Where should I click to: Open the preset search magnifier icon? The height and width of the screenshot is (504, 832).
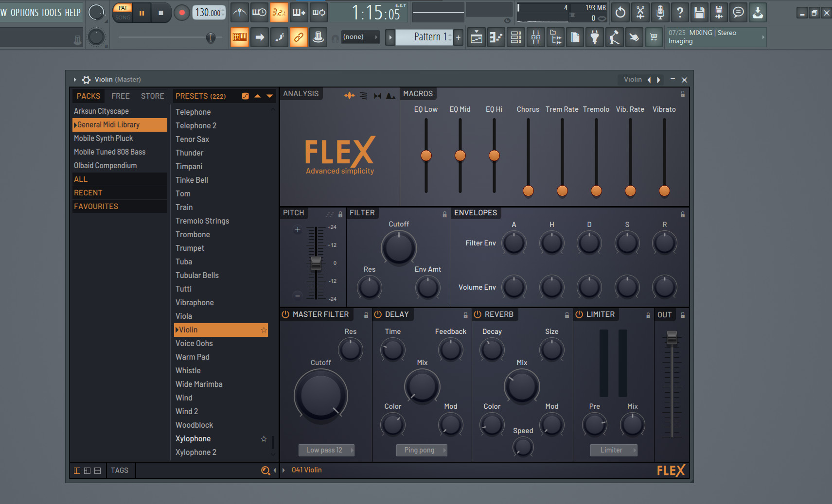click(266, 470)
